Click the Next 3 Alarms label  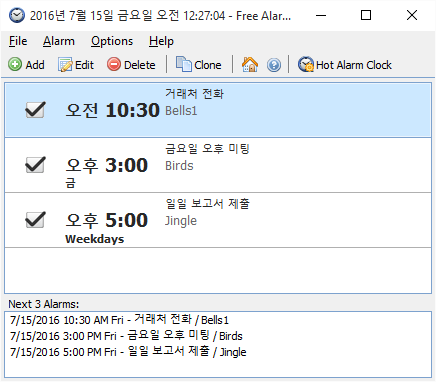44,304
